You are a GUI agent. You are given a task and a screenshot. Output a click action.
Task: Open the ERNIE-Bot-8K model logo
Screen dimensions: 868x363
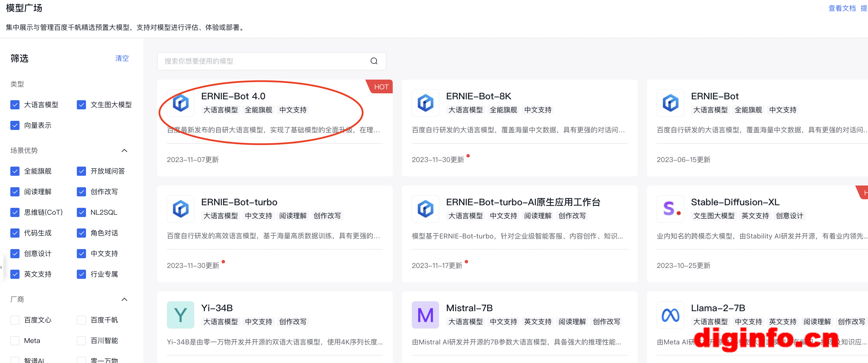pyautogui.click(x=425, y=103)
